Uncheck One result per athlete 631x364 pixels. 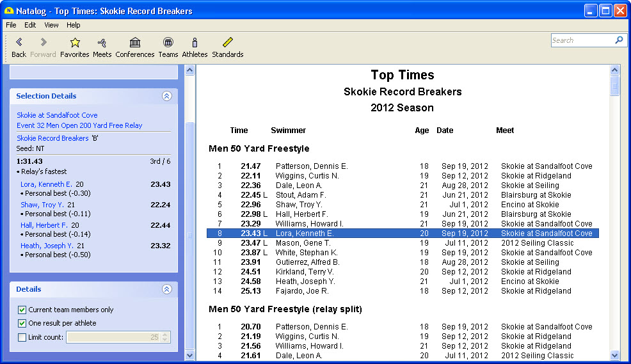coord(22,324)
